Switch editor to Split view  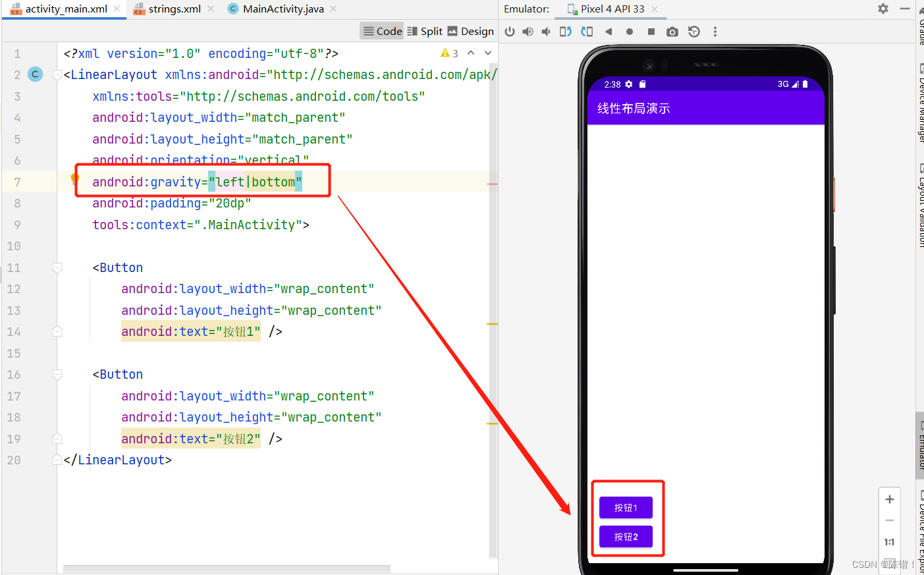(425, 31)
